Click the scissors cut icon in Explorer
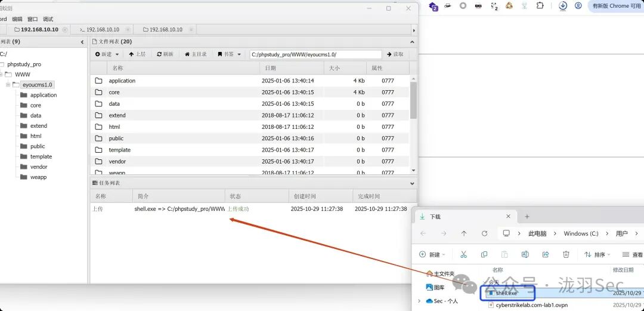Image resolution: width=644 pixels, height=311 pixels. click(x=464, y=255)
